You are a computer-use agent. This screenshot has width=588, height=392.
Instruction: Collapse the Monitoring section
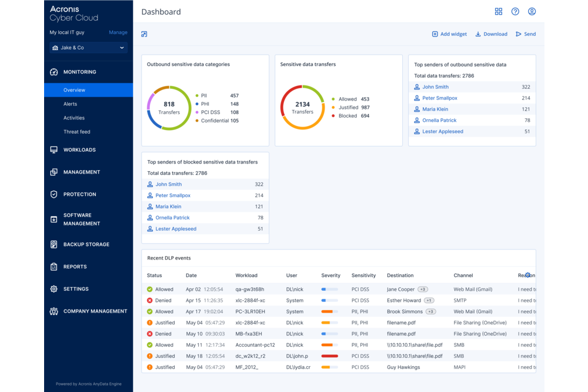coord(79,72)
